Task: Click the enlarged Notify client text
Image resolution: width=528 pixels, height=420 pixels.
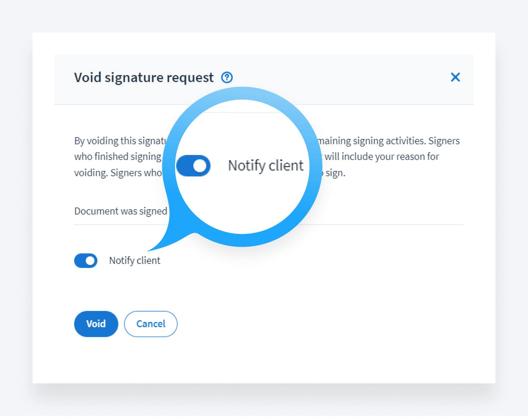Action: (266, 166)
